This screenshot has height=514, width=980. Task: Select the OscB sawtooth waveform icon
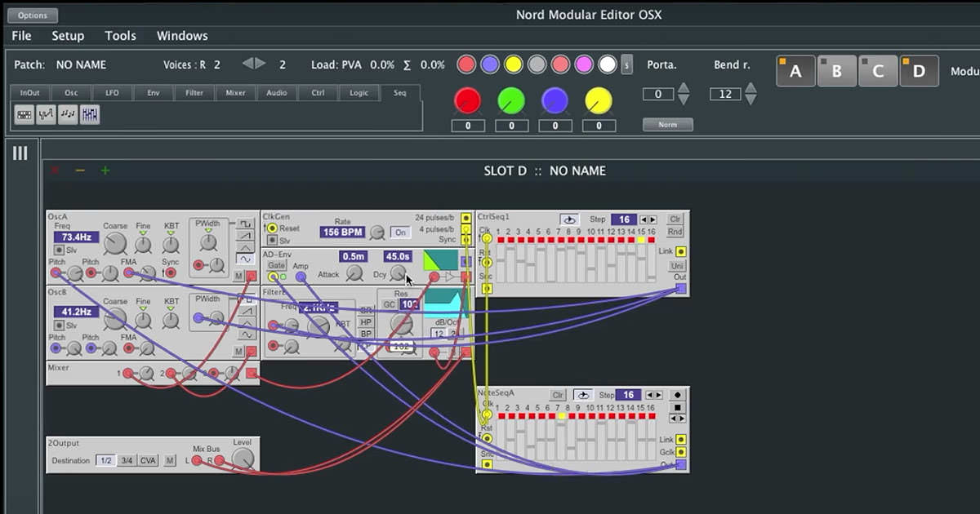(x=246, y=310)
